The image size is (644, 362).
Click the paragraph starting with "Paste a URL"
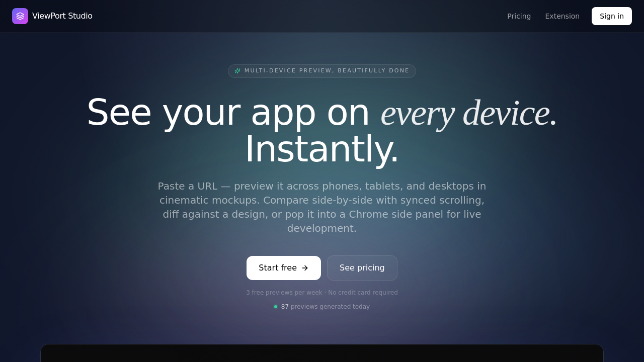click(x=322, y=207)
